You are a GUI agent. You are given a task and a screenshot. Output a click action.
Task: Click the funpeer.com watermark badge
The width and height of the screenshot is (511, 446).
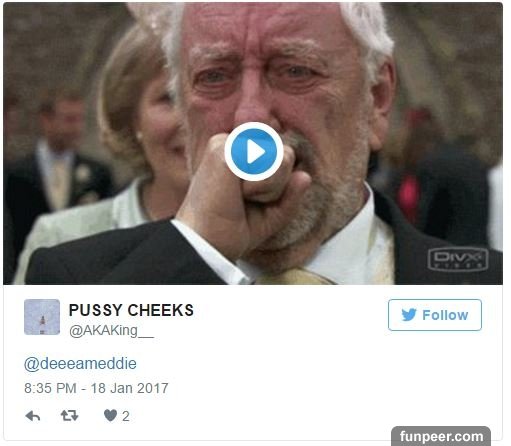441,436
